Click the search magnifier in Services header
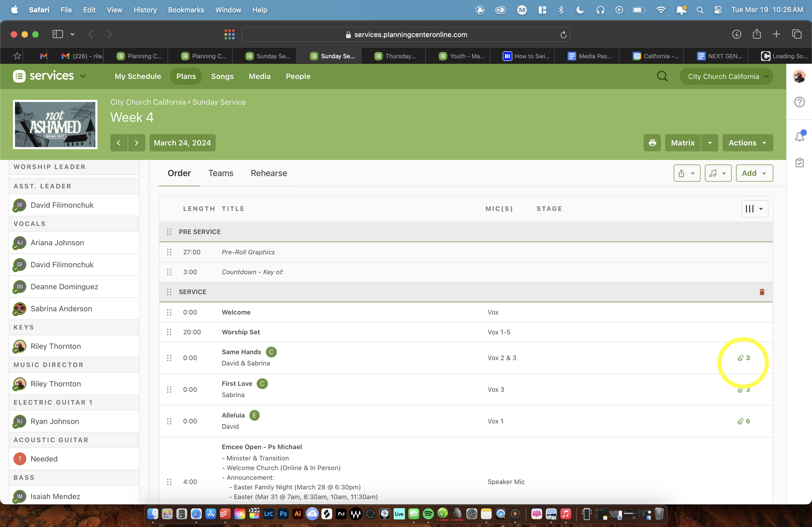 click(662, 76)
